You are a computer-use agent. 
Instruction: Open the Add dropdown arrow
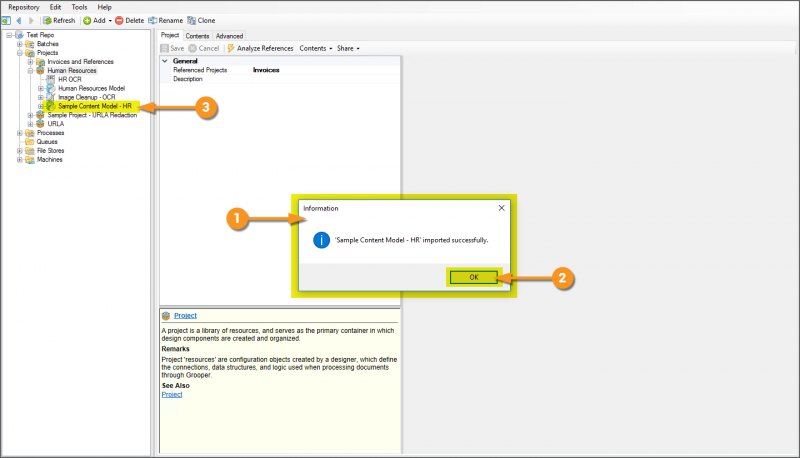click(x=110, y=21)
